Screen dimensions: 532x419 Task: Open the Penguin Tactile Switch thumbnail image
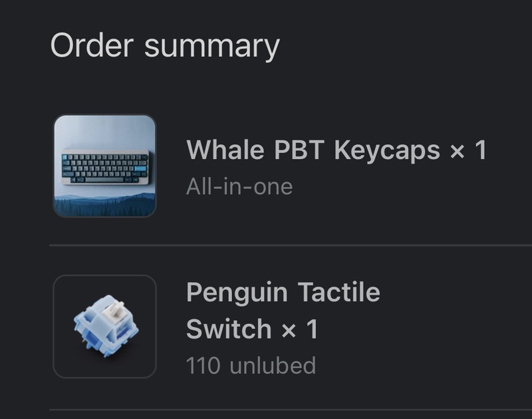point(104,327)
